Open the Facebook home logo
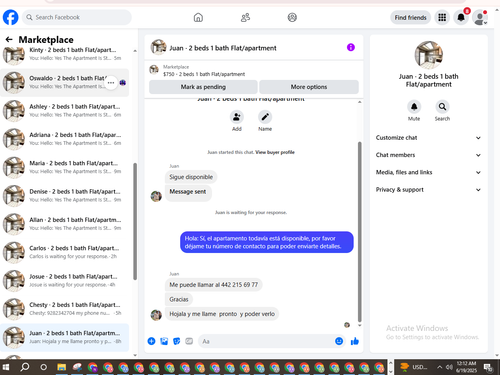500x375 pixels. click(10, 17)
